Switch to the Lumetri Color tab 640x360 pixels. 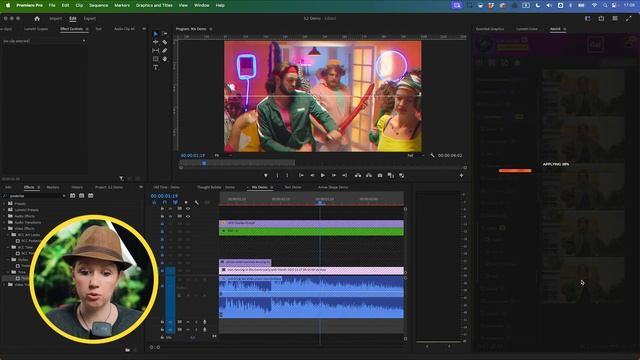pos(527,29)
